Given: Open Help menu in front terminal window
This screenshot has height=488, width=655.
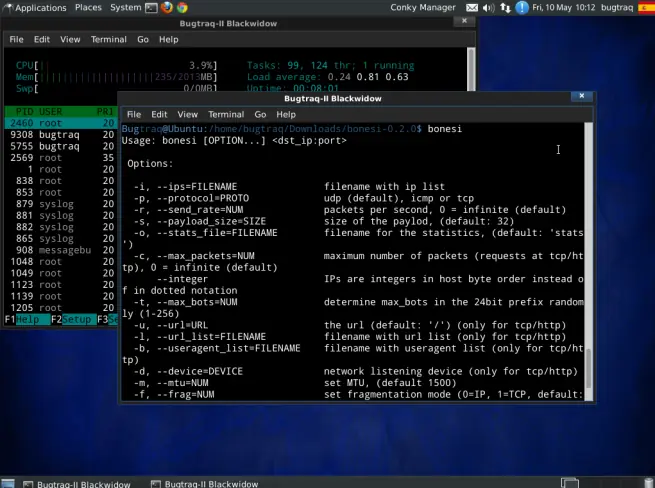Looking at the screenshot, I should (286, 114).
